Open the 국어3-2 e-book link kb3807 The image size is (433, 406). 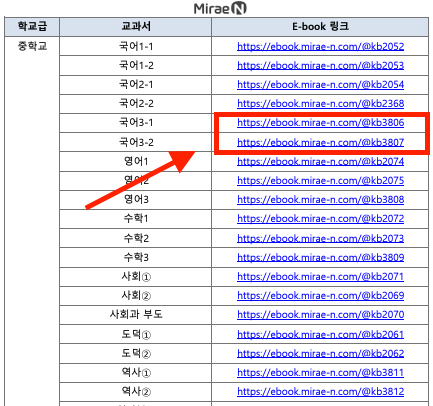click(320, 142)
